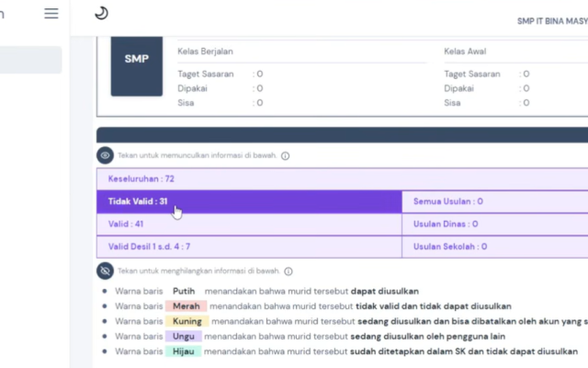
Task: Click the 'Kelas Awal' heading
Action: [x=465, y=52]
